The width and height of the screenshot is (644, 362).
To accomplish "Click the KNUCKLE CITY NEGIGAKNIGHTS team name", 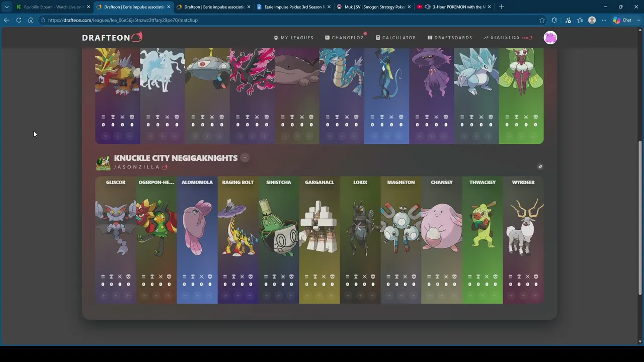I will [176, 158].
